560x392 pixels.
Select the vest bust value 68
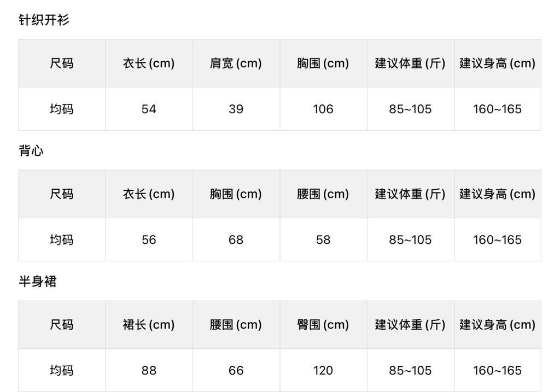click(x=236, y=240)
